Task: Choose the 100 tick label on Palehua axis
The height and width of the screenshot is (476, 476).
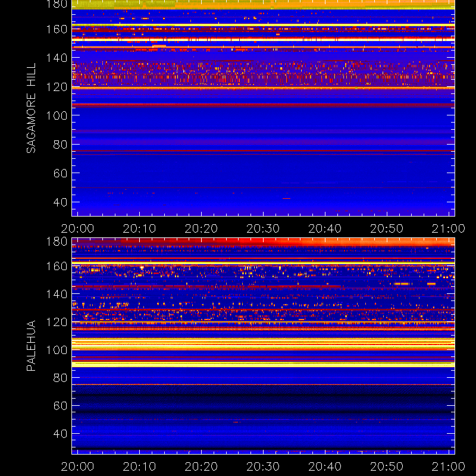Action: tap(57, 350)
